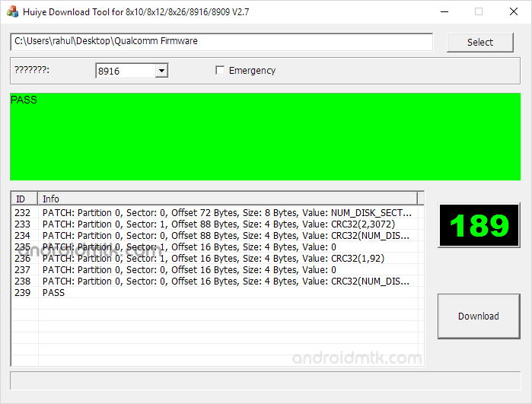Enable the Emergency checkbox

click(x=221, y=71)
